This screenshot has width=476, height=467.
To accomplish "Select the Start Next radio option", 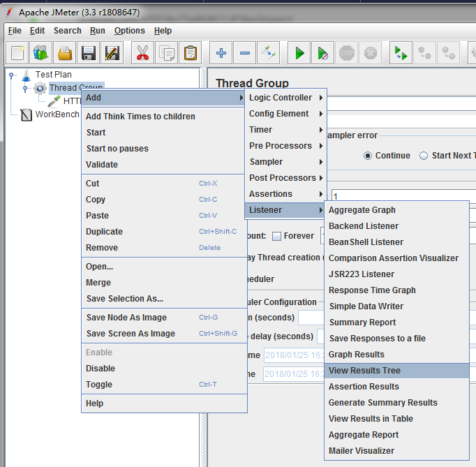I will [424, 156].
